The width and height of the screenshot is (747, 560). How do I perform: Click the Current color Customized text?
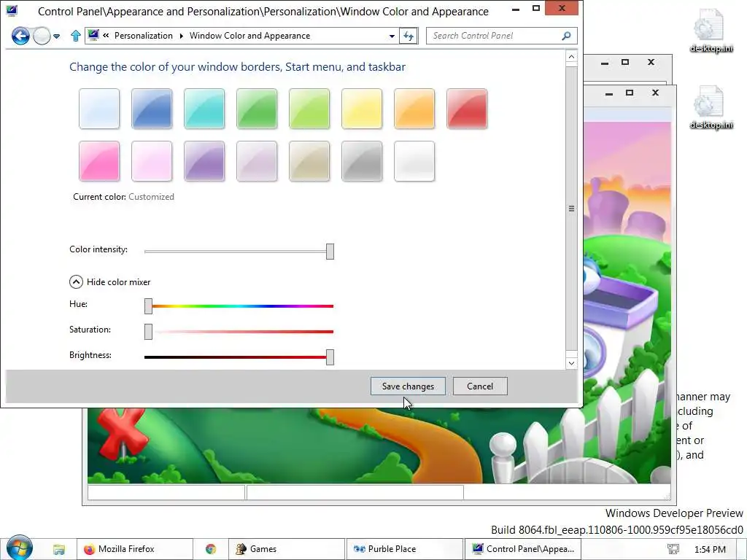click(123, 197)
